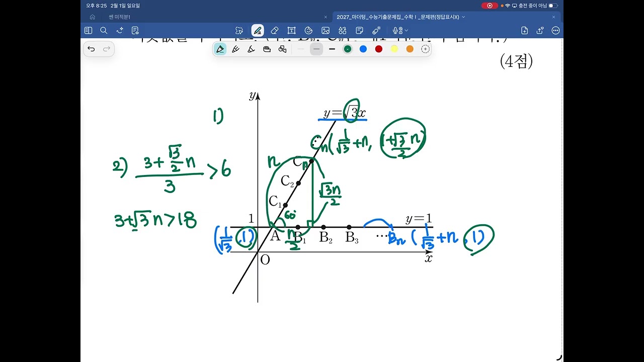Close the 쎈 미적분1 tab
644x362 pixels.
click(326, 17)
